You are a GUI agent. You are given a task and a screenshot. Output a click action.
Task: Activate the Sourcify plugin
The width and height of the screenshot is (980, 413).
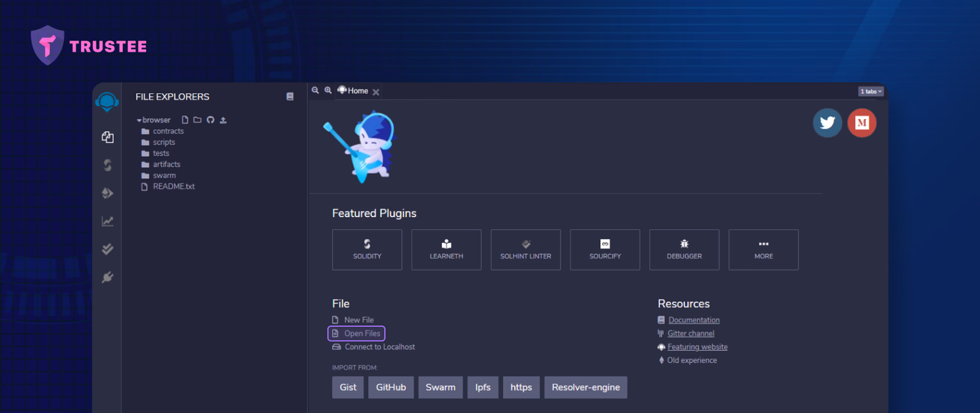tap(605, 250)
